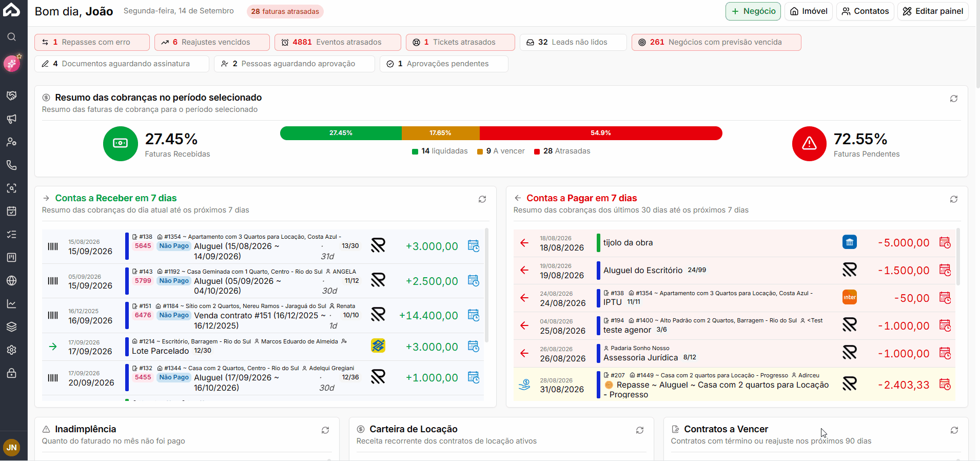
Task: Click the Negócio add button
Action: click(x=753, y=11)
